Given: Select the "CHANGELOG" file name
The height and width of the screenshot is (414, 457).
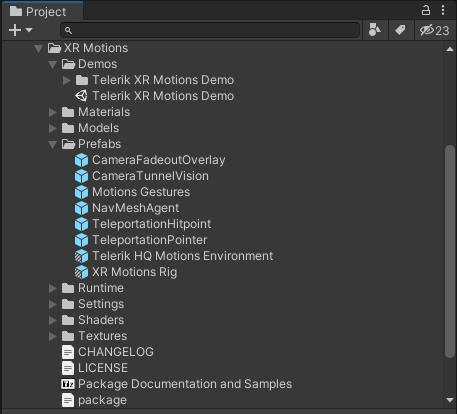Looking at the screenshot, I should pos(116,352).
